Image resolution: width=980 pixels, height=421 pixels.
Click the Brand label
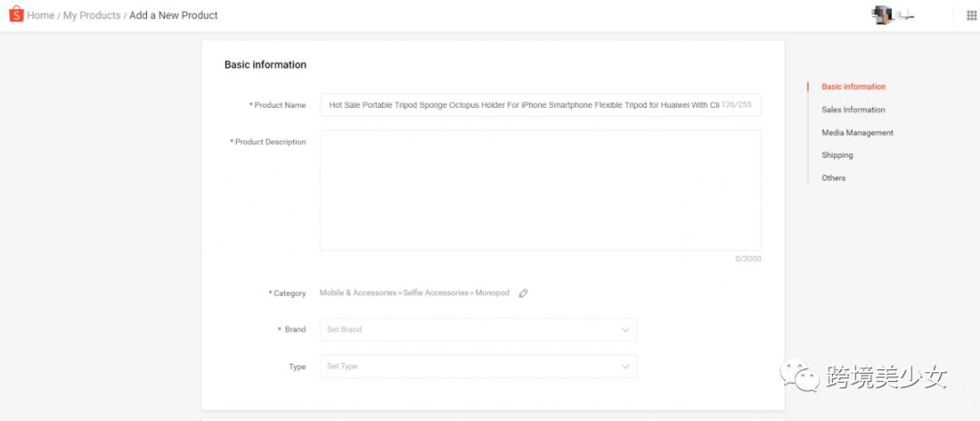tap(292, 329)
